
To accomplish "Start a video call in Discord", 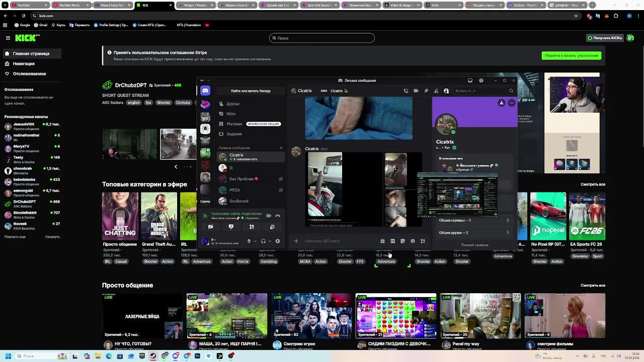I will pyautogui.click(x=416, y=91).
